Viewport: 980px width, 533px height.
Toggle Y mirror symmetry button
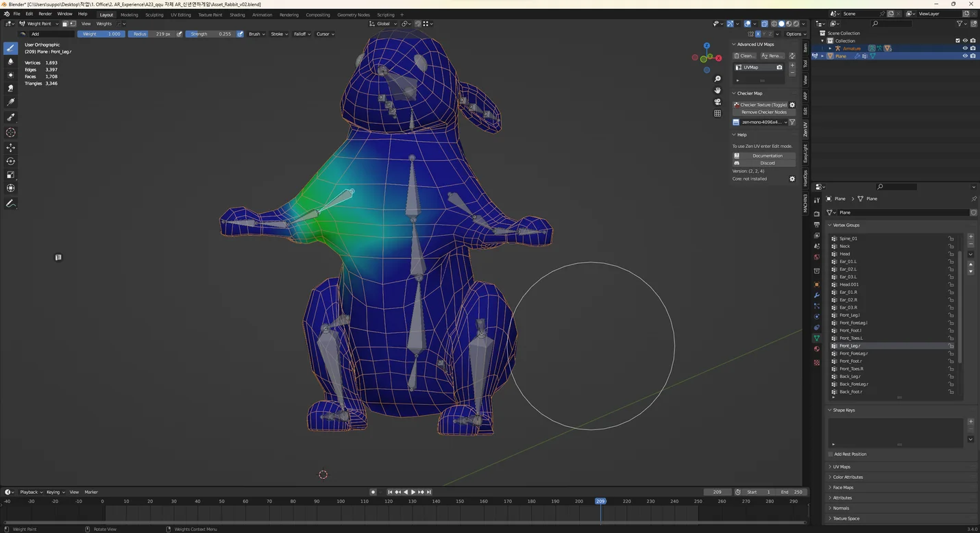click(x=763, y=34)
